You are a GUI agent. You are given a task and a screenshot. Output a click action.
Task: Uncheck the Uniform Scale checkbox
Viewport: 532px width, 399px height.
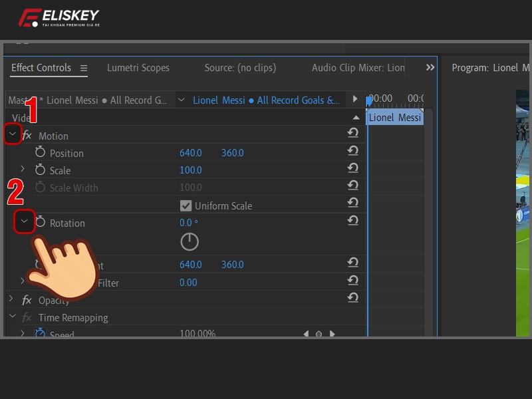186,205
